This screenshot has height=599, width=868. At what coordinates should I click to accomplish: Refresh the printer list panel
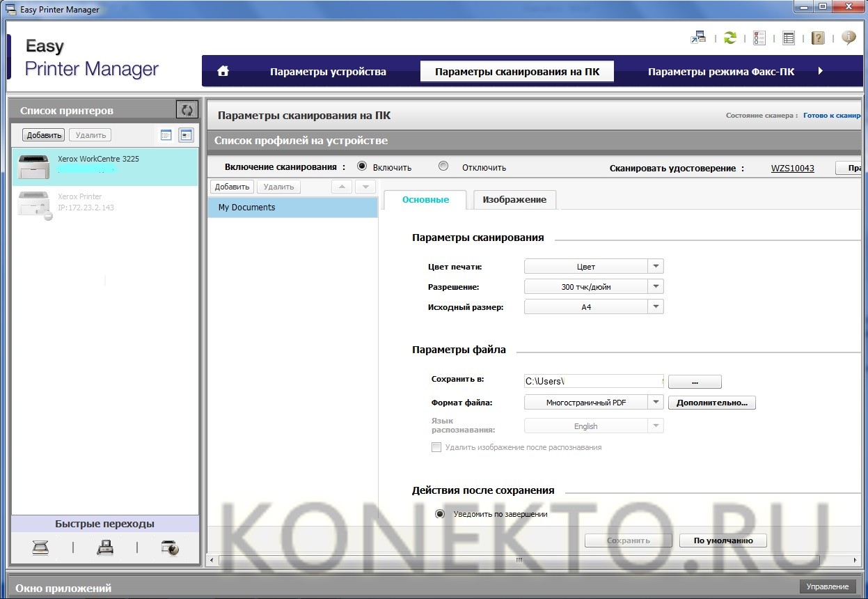point(187,110)
